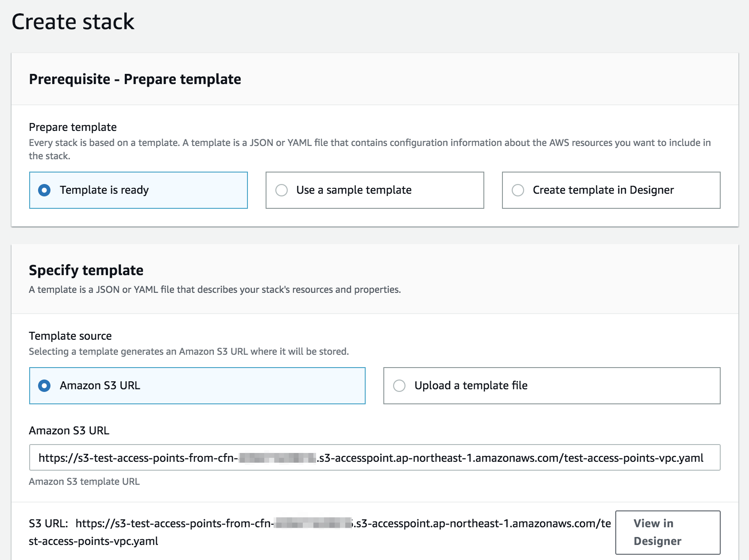Image resolution: width=749 pixels, height=560 pixels.
Task: Click the "Amazon S3 template URL" helper text
Action: point(84,481)
